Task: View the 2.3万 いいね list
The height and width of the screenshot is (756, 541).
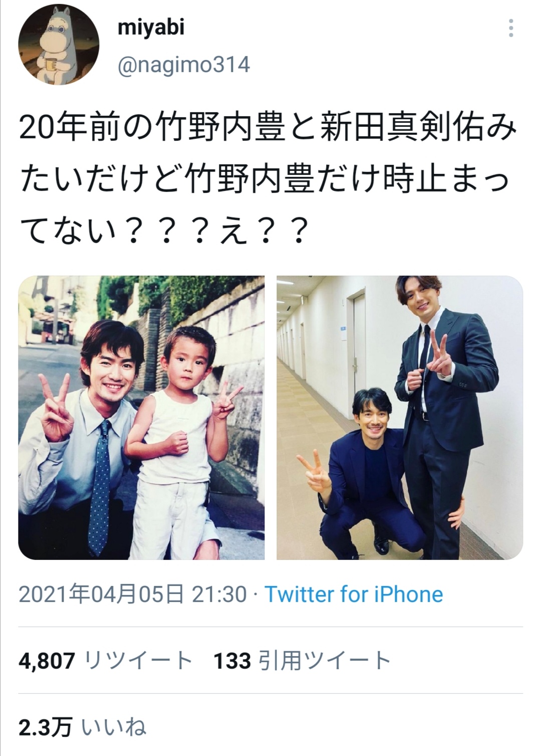Action: pos(83,726)
